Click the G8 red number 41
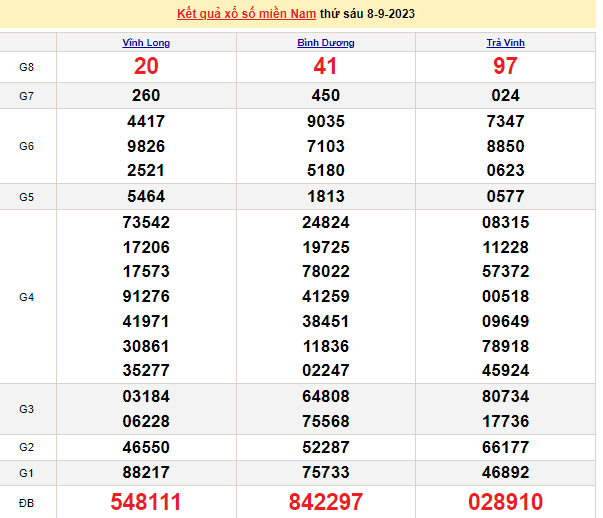The image size is (603, 518). pos(326,67)
